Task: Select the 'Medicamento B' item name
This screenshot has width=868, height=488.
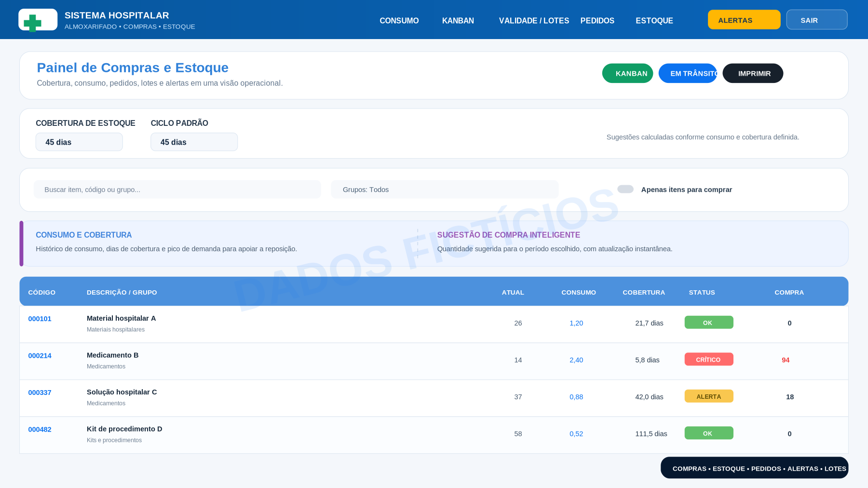Action: (x=113, y=355)
